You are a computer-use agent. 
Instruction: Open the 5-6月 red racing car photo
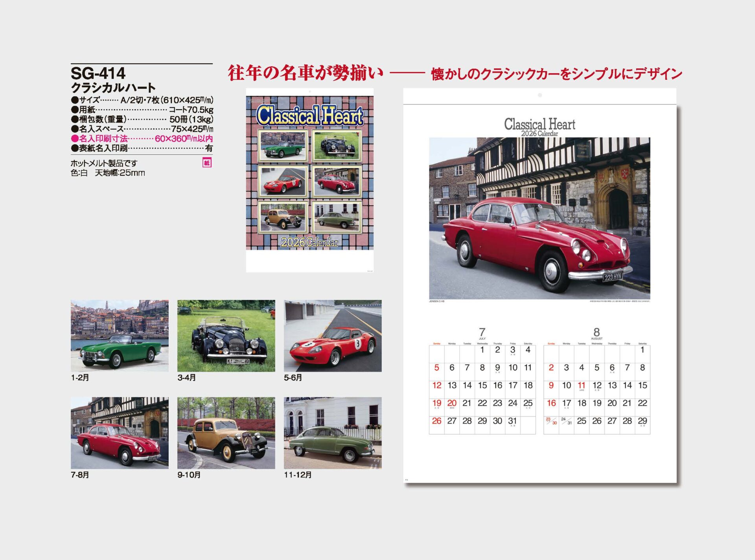tap(333, 336)
